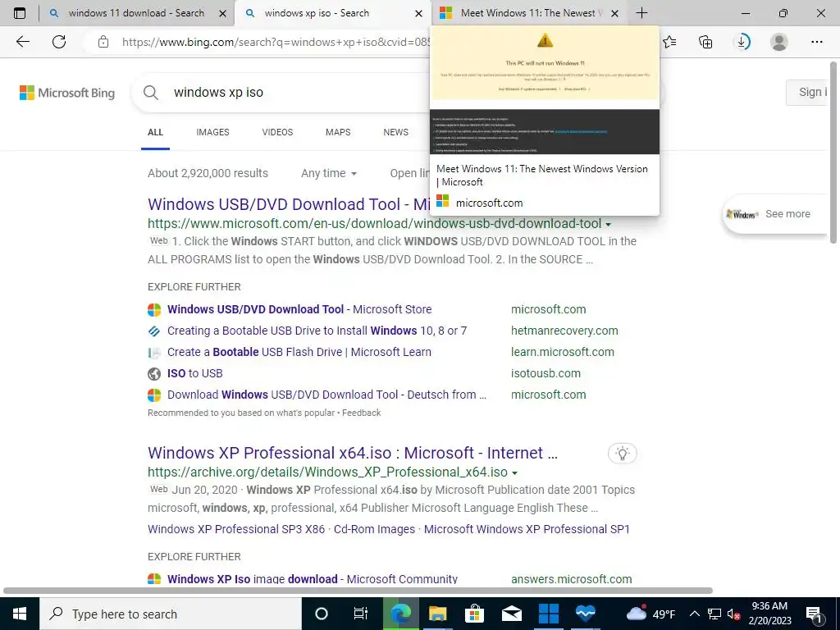Select the IMAGES results tab
Screen dimensions: 840x630
(x=212, y=132)
